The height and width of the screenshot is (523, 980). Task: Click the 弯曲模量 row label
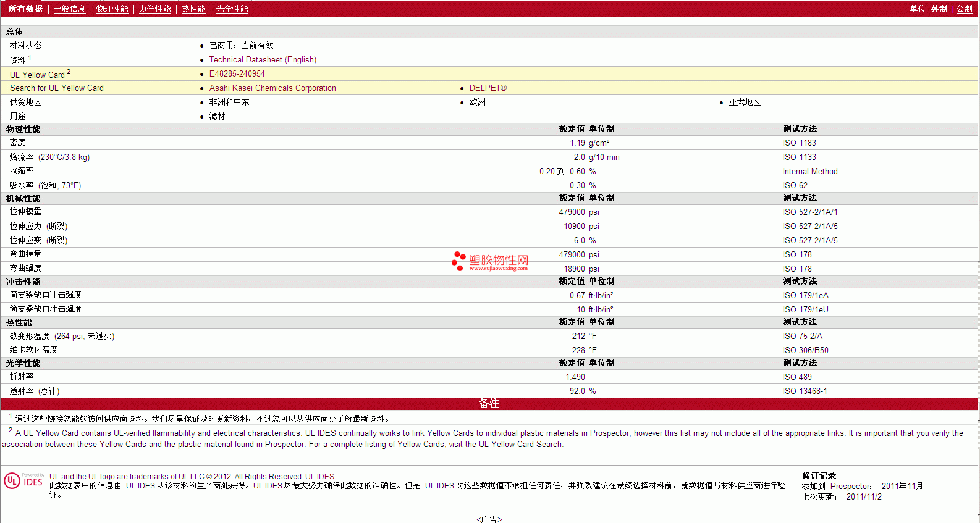25,254
